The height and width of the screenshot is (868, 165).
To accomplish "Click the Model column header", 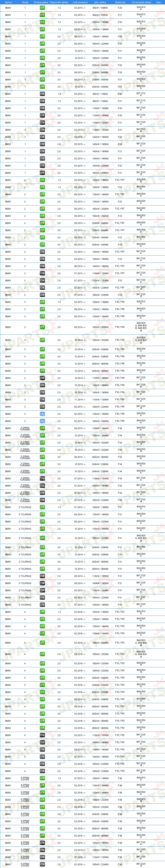I will (x=25, y=2).
